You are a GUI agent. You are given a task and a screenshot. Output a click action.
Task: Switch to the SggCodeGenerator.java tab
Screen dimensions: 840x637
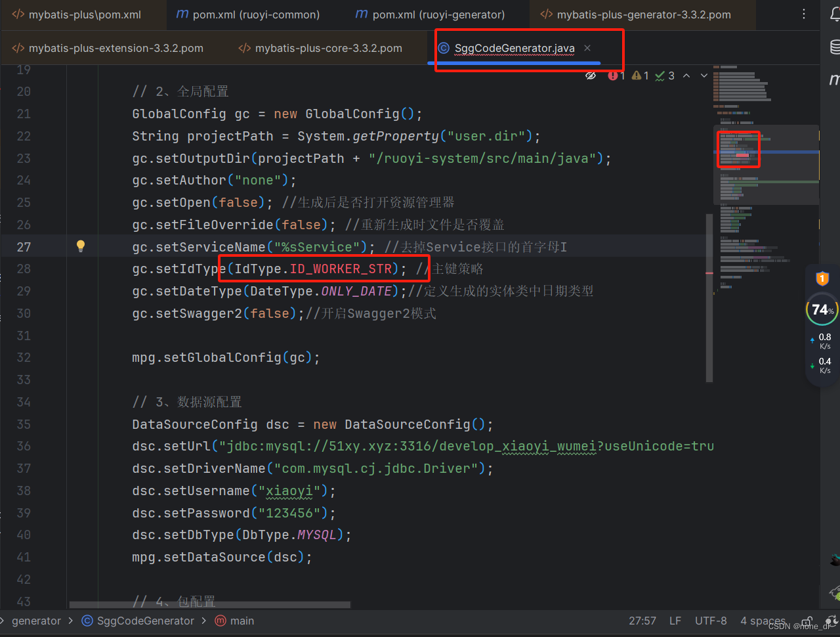(x=514, y=48)
